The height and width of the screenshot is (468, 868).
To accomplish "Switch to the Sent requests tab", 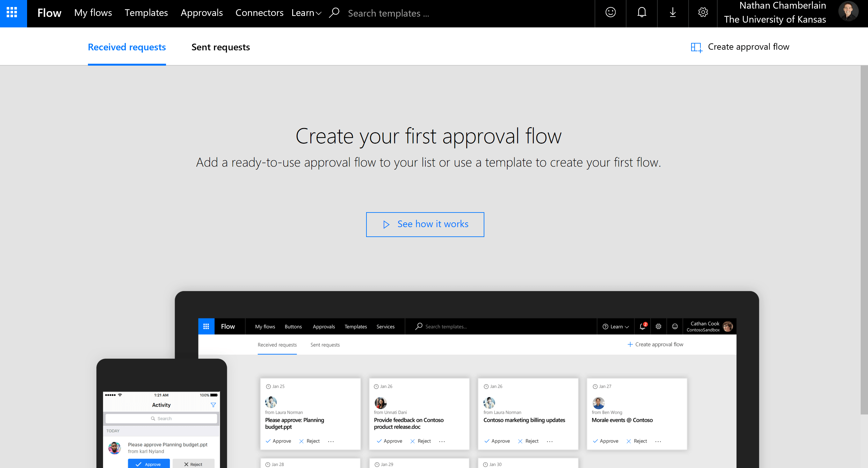I will 221,47.
